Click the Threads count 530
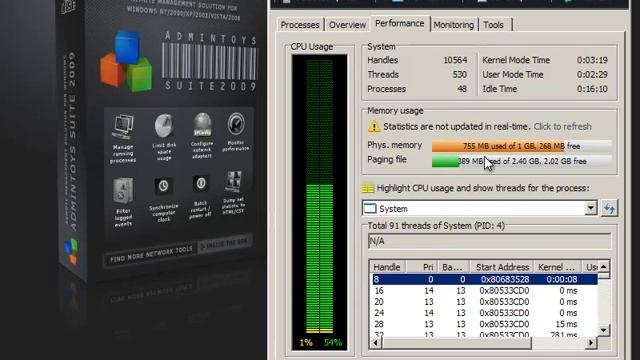Screen dimensions: 640x360 [459, 75]
